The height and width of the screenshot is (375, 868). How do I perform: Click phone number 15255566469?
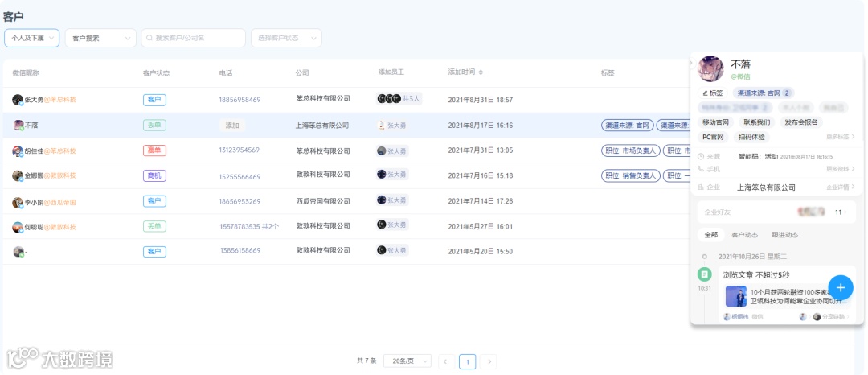pos(240,177)
